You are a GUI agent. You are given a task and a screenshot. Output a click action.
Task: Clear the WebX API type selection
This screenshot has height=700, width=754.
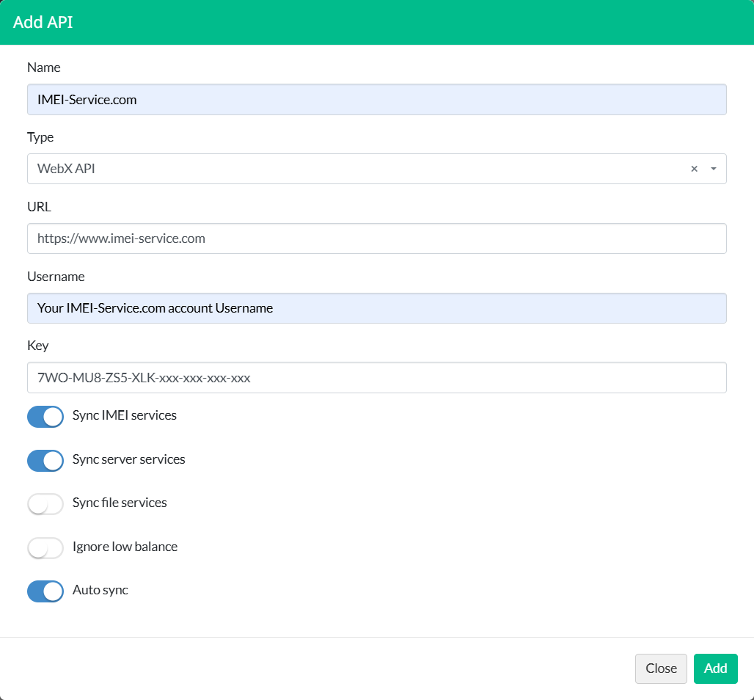(694, 169)
